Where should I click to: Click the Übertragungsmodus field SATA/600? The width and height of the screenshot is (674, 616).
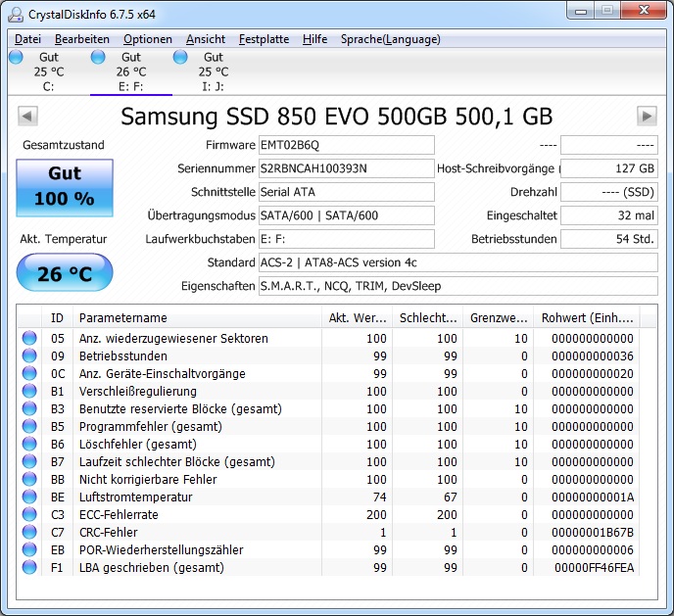pyautogui.click(x=347, y=215)
